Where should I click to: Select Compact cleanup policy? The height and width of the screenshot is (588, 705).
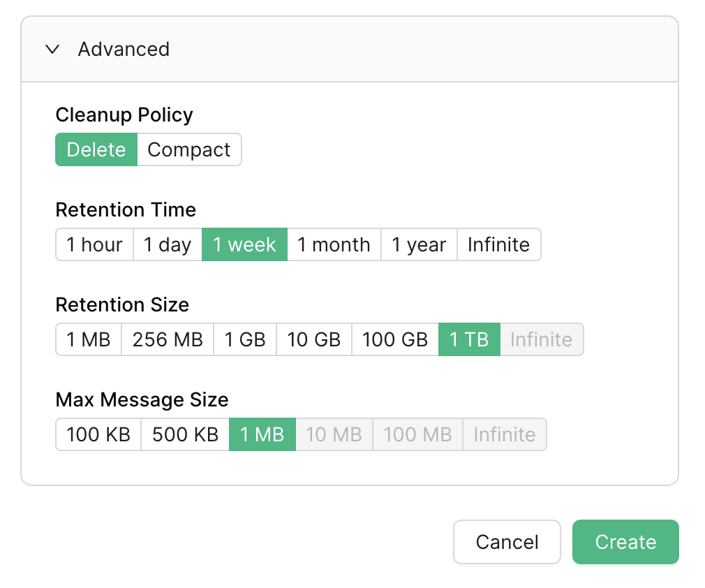click(x=189, y=149)
